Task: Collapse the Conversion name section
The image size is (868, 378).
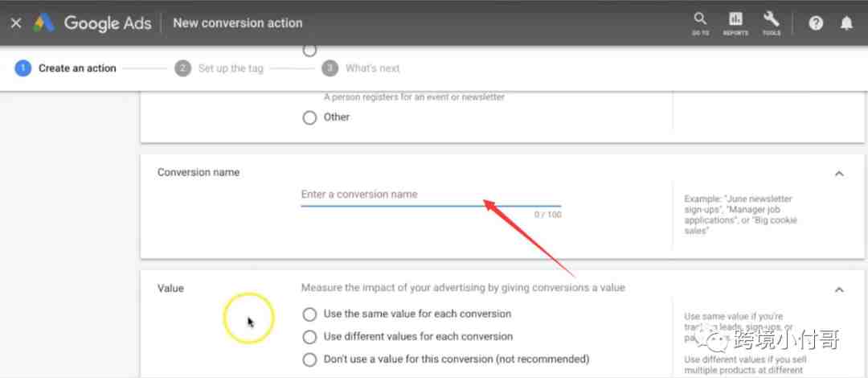Action: pyautogui.click(x=839, y=174)
